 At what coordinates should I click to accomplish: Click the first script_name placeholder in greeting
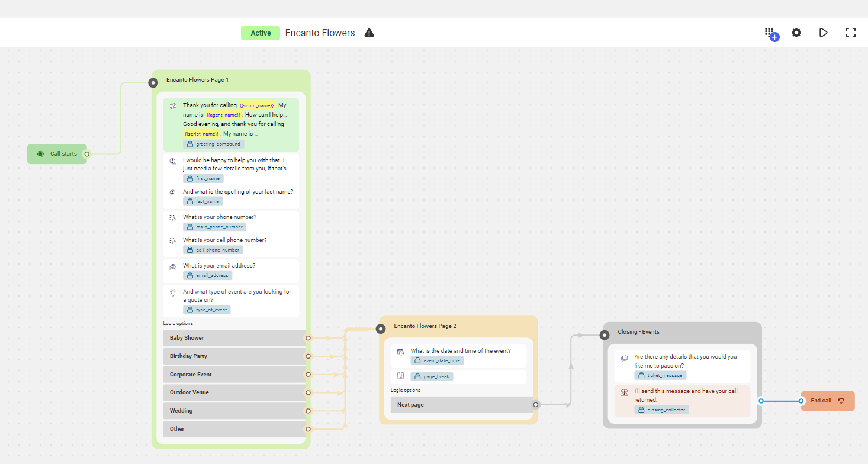[257, 105]
